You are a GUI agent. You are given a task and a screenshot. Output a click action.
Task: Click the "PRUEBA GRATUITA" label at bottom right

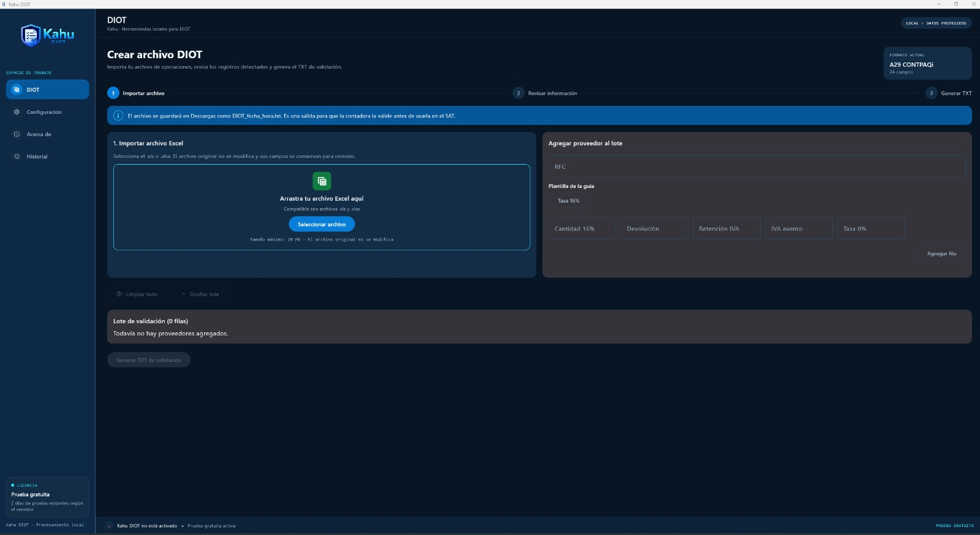954,526
